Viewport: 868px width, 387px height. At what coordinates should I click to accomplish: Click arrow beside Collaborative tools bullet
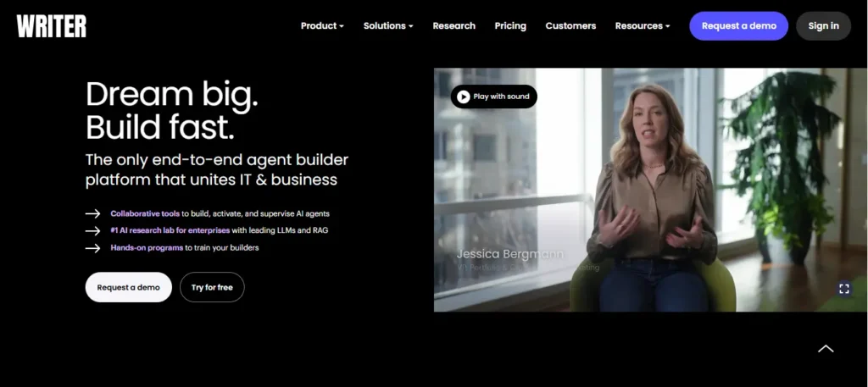tap(92, 213)
